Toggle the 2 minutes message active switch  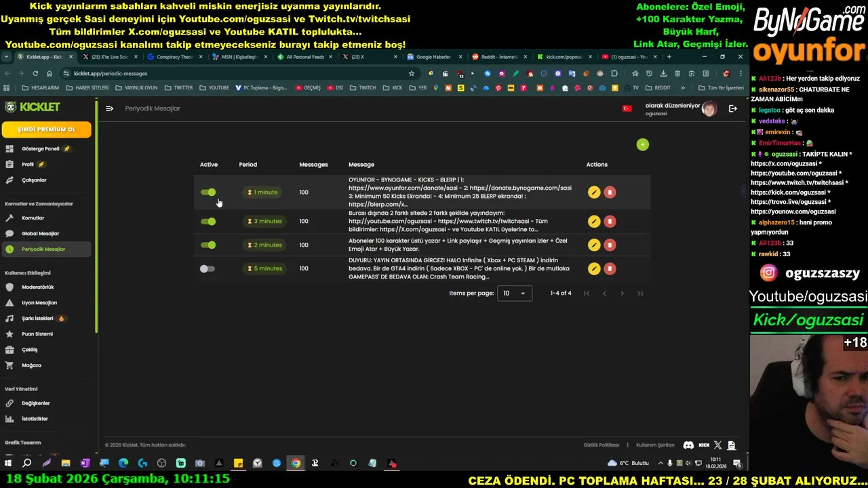[x=208, y=245]
